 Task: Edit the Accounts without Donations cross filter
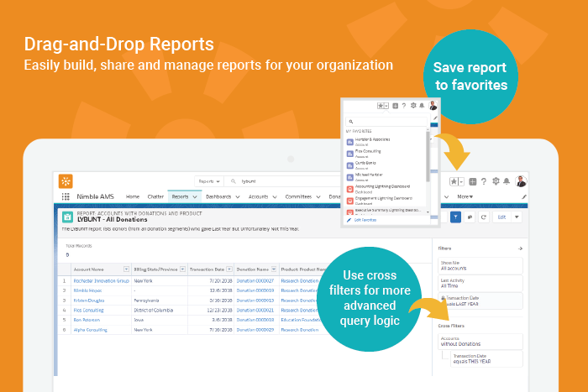point(480,342)
